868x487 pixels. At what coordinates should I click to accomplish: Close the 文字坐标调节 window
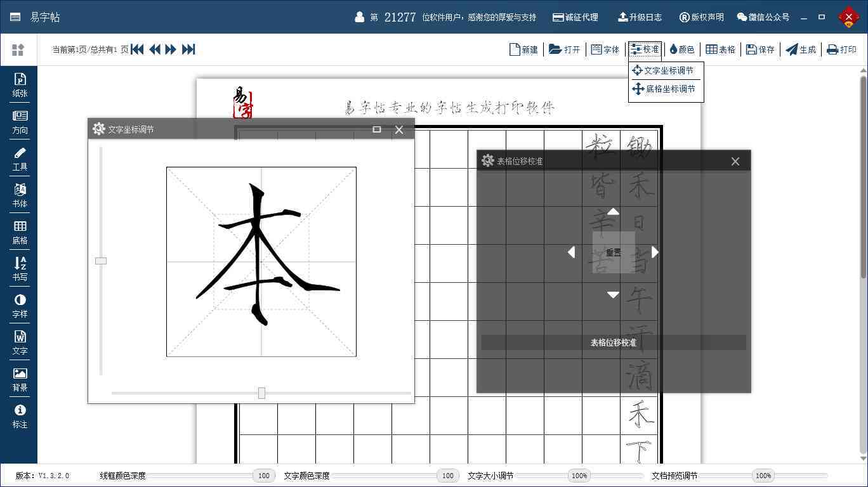(x=399, y=129)
